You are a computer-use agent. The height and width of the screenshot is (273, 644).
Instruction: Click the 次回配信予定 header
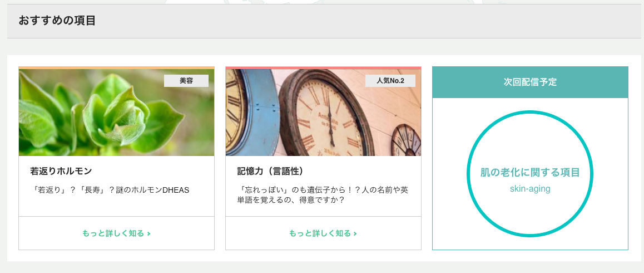(530, 82)
